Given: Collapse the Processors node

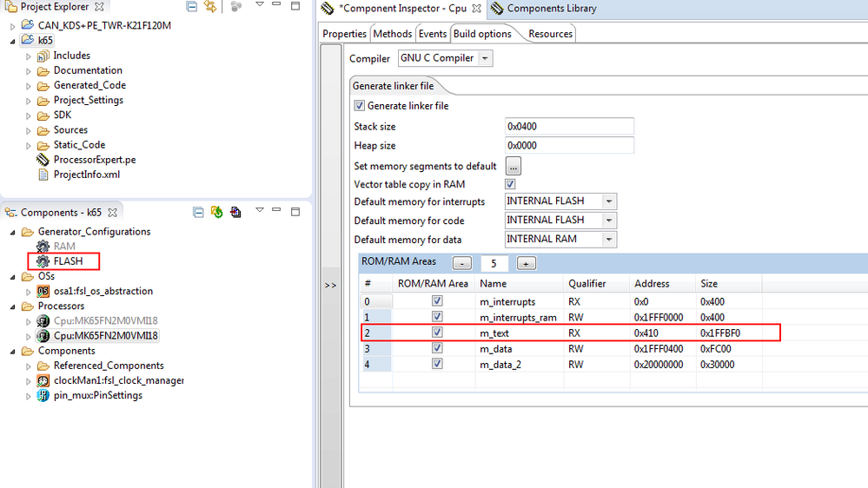Looking at the screenshot, I should pyautogui.click(x=13, y=307).
